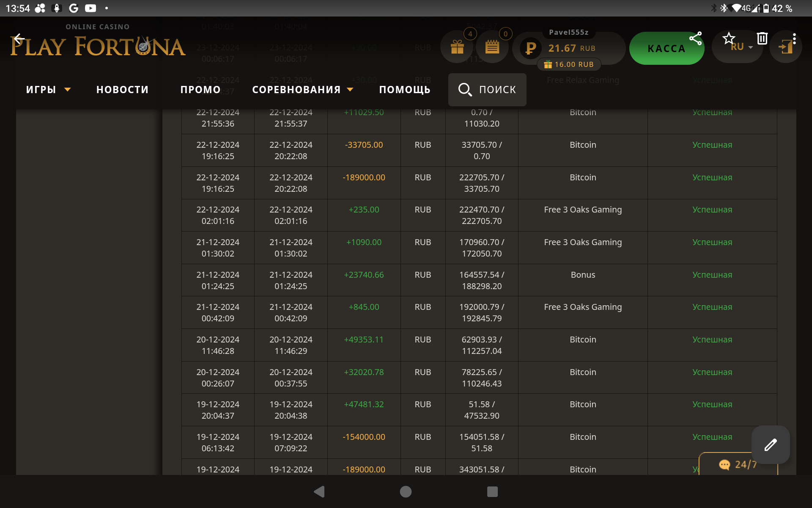
Task: Expand the ИГРЫ dropdown menu
Action: pos(48,90)
